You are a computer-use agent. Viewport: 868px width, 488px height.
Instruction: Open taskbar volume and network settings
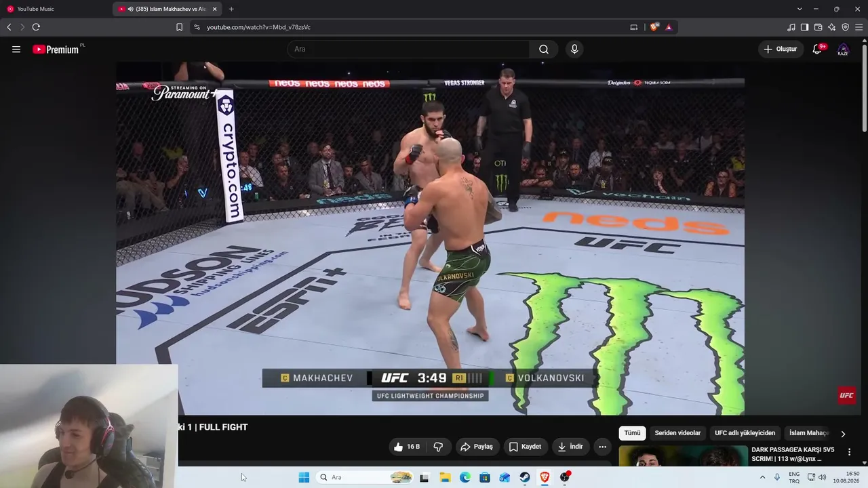point(816,477)
